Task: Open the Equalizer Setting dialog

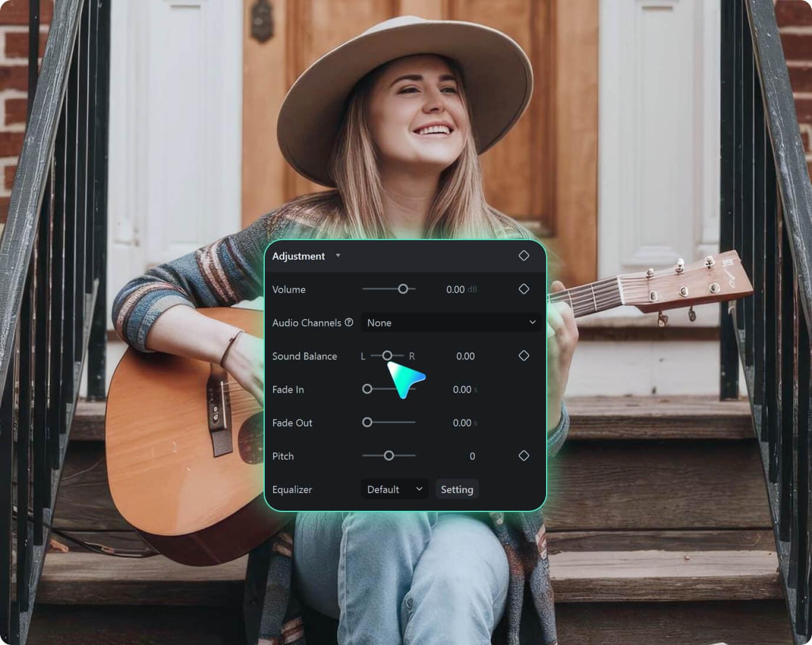Action: coord(457,489)
